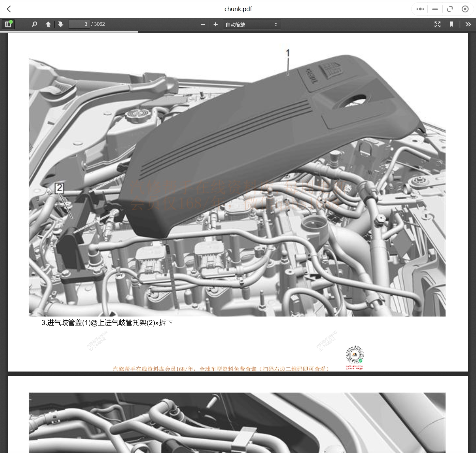476x453 pixels.
Task: Minimize the mini-program window
Action: click(435, 9)
